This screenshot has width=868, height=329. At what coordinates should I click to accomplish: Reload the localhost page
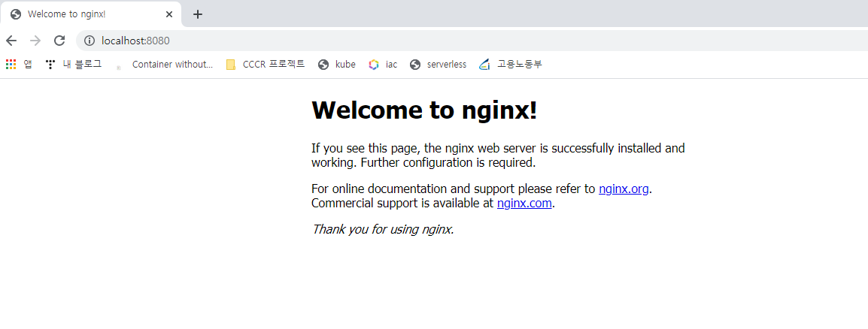(x=59, y=41)
